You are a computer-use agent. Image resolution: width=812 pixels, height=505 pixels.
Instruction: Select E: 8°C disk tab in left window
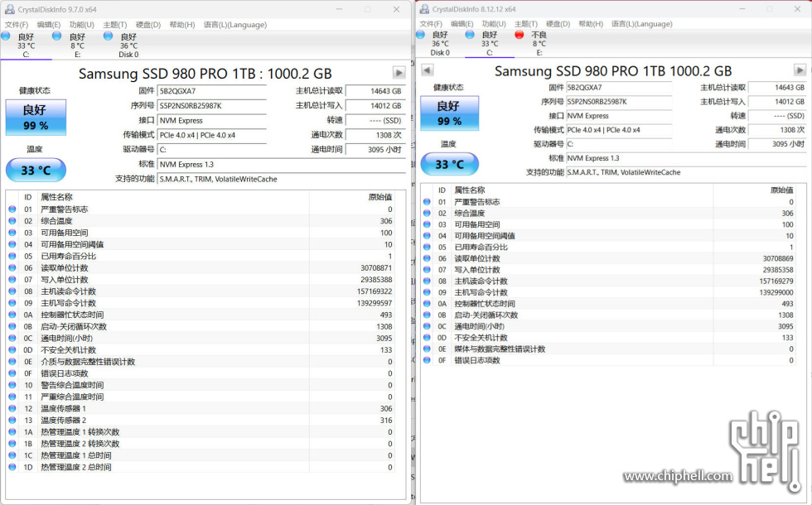coord(77,45)
